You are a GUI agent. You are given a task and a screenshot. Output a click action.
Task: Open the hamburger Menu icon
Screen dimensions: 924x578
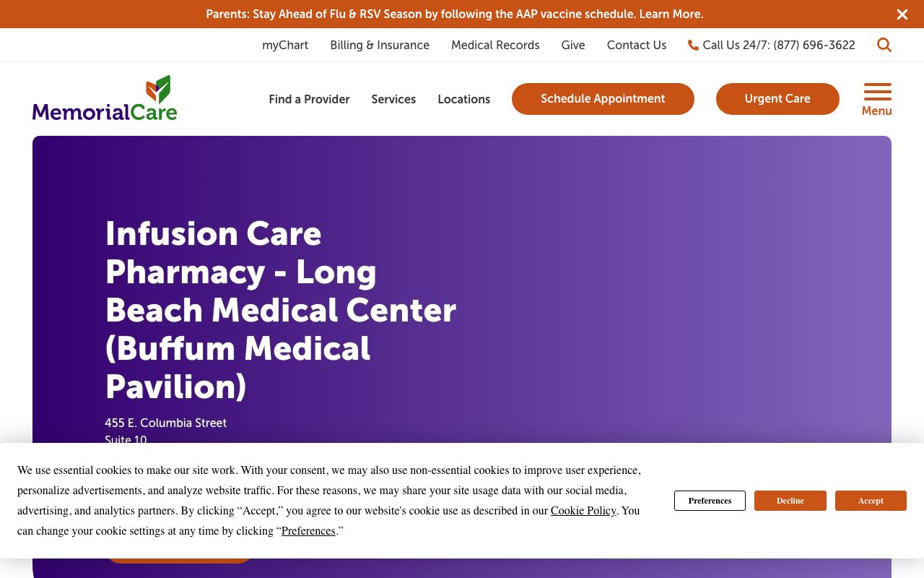(876, 92)
